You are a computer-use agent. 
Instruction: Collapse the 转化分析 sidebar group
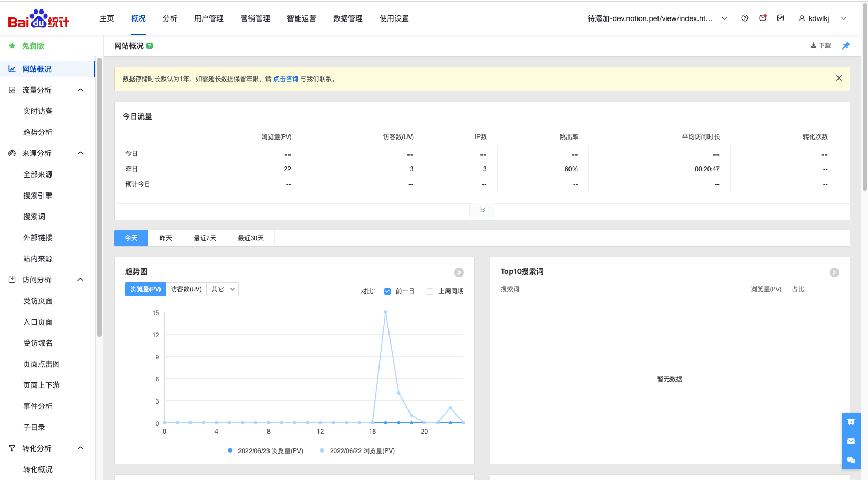pyautogui.click(x=81, y=448)
